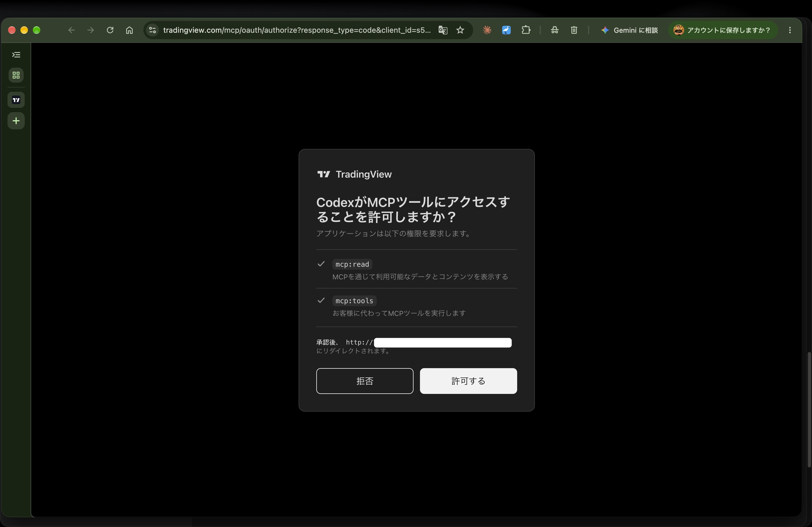Screen dimensions: 812x527
Task: Click アカウントに保存しますか？ profile chip
Action: coord(722,30)
